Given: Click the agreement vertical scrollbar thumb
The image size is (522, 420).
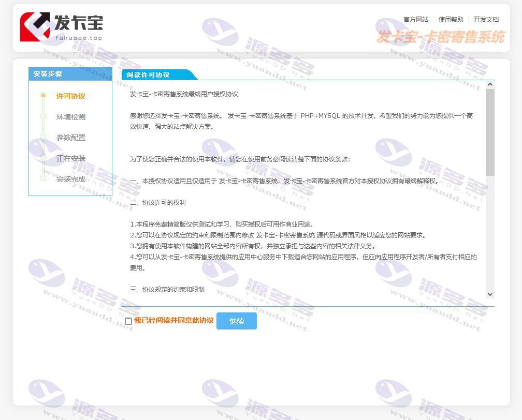Looking at the screenshot, I should pyautogui.click(x=490, y=132).
